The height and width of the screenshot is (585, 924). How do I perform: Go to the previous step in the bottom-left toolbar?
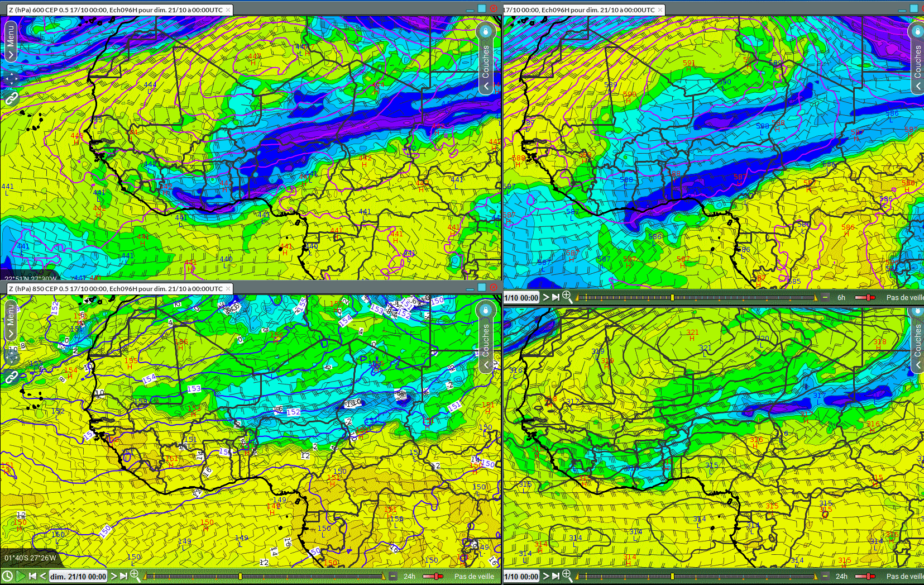click(x=43, y=576)
